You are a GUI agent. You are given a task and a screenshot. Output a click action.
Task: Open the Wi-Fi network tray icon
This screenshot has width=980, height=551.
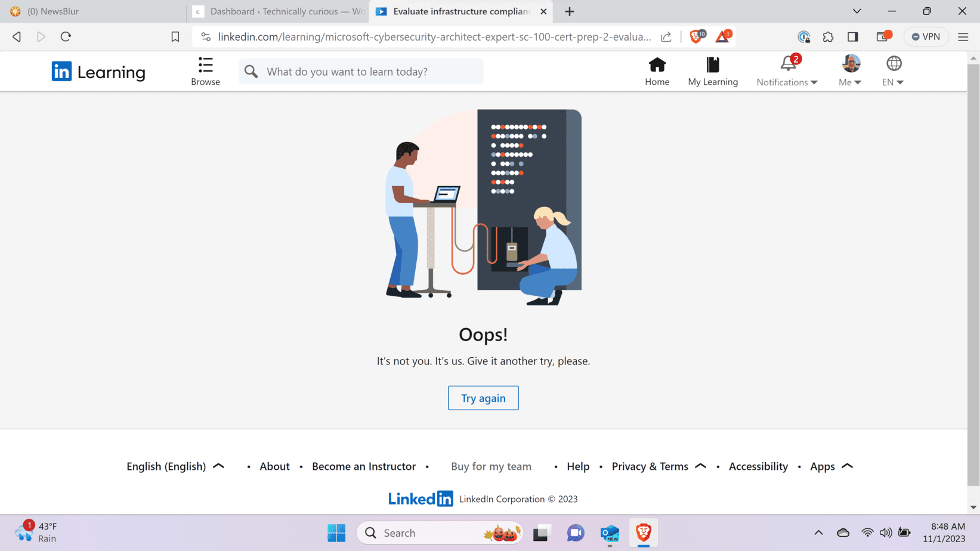[x=867, y=533]
